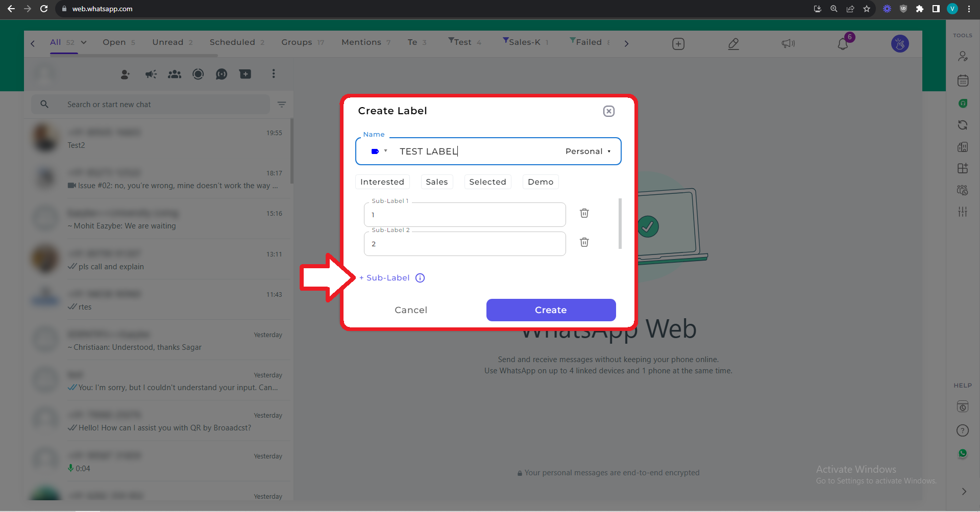Viewport: 980px width, 512px height.
Task: Select the Selected suggestion chip
Action: pyautogui.click(x=488, y=182)
